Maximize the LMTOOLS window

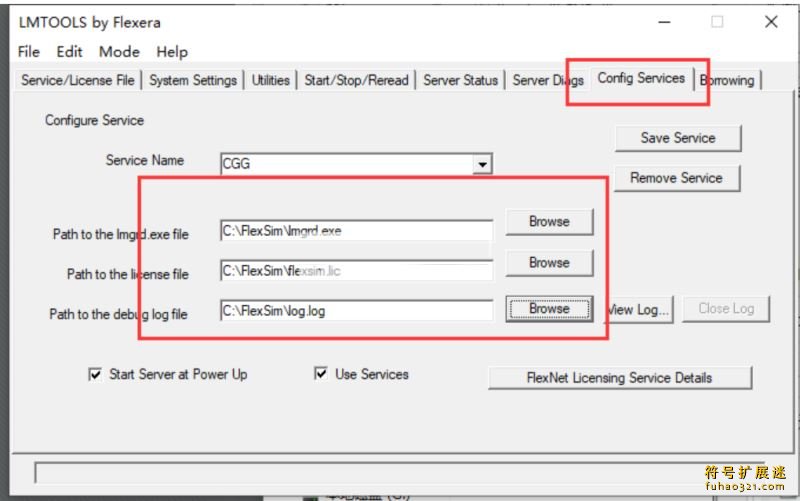pyautogui.click(x=717, y=22)
